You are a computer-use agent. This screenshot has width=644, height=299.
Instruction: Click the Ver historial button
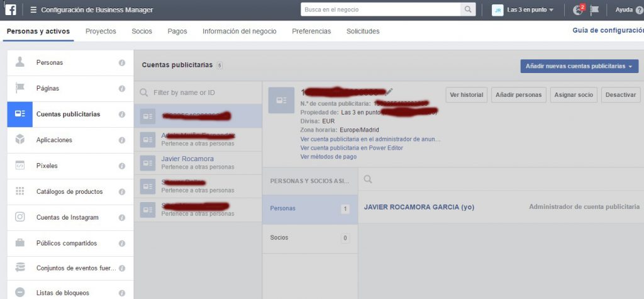point(466,94)
